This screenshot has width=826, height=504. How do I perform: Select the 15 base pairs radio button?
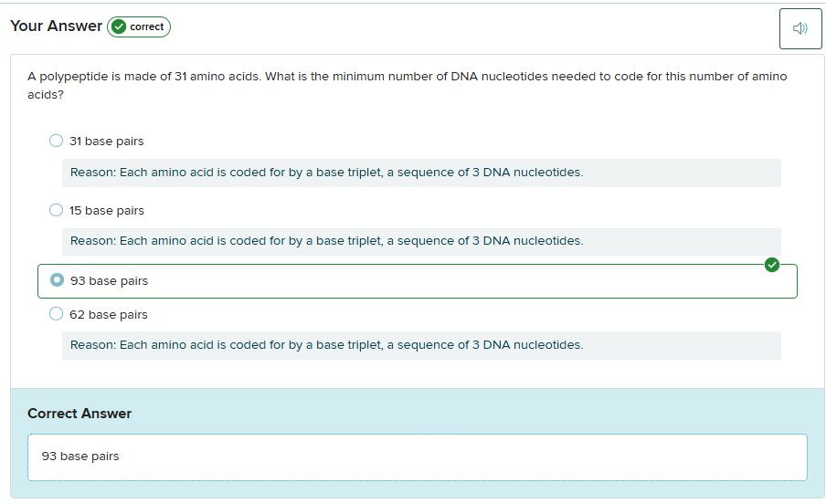click(x=56, y=210)
